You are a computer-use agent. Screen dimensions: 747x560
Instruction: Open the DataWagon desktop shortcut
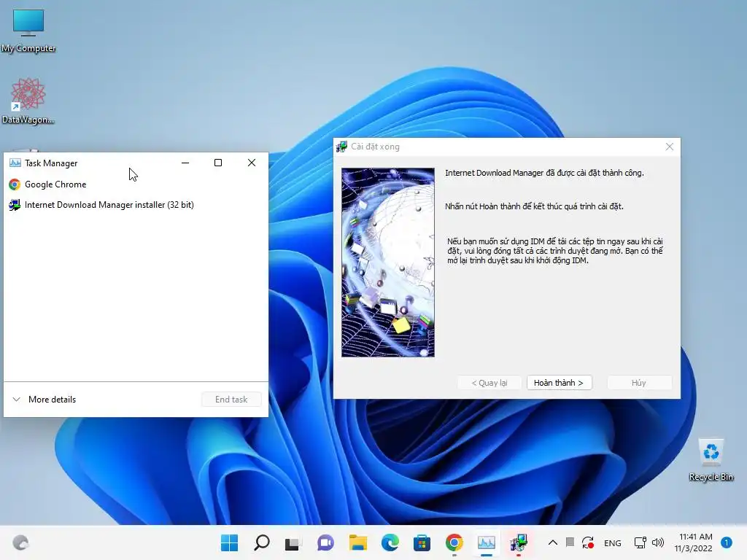[28, 101]
